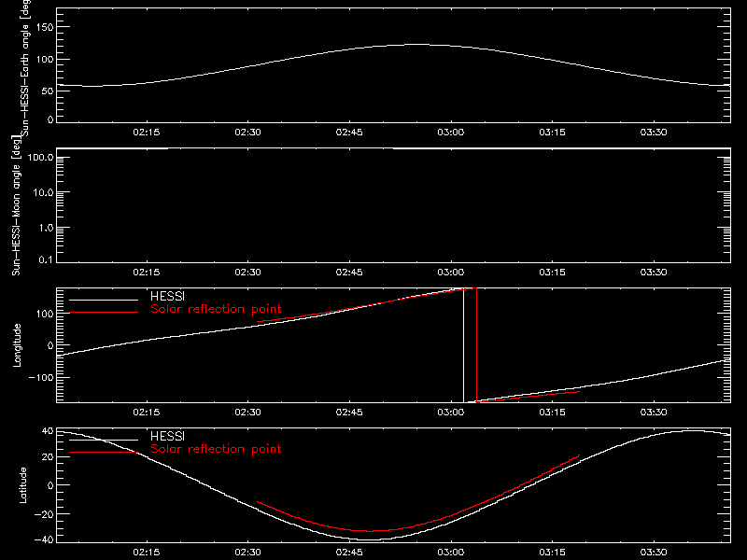
Task: Select the 03:30 time label under Longitude plot
Action: pyautogui.click(x=654, y=412)
